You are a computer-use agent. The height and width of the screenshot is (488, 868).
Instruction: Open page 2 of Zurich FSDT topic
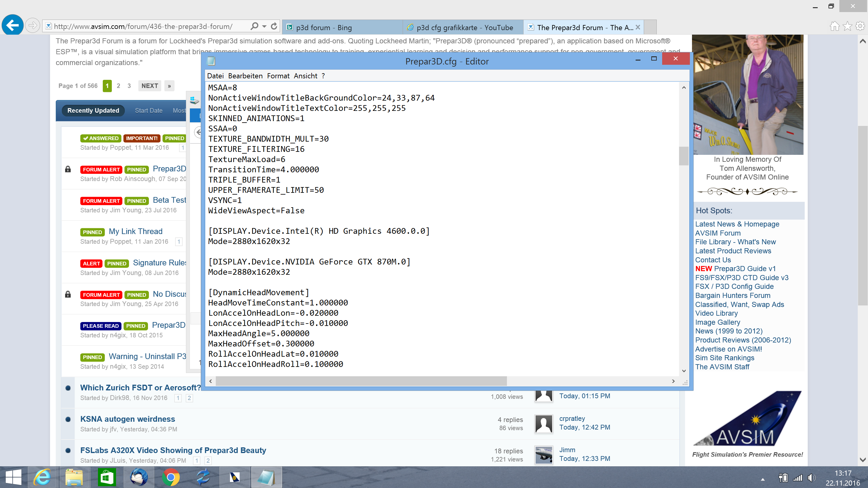point(189,398)
